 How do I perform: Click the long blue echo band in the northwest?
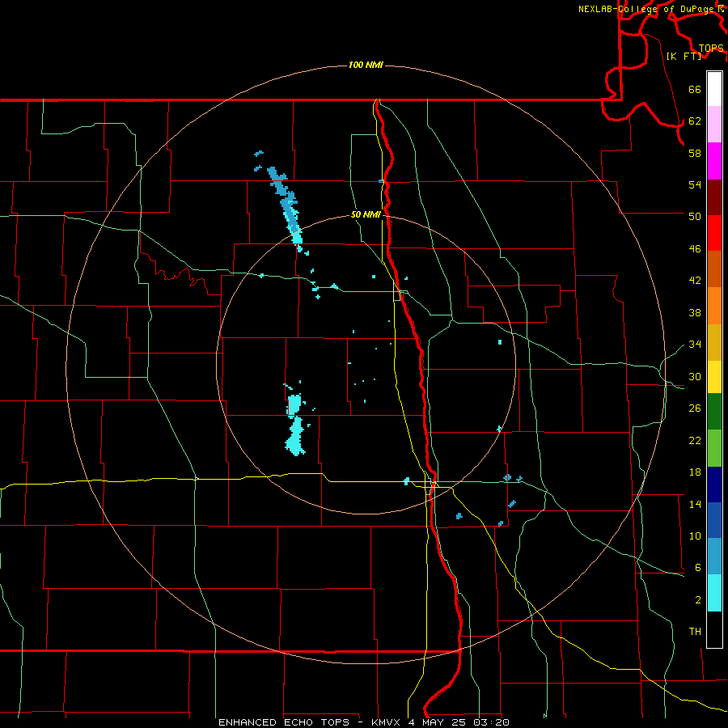[x=286, y=205]
